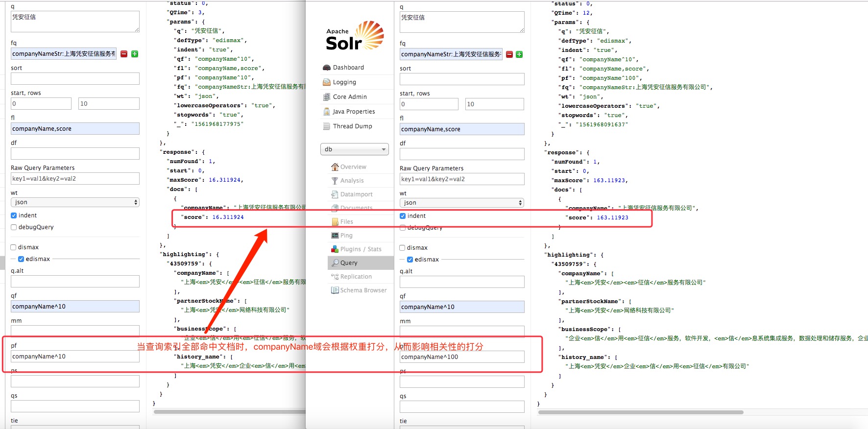The width and height of the screenshot is (868, 429).
Task: Go to Core Admin
Action: tap(350, 97)
